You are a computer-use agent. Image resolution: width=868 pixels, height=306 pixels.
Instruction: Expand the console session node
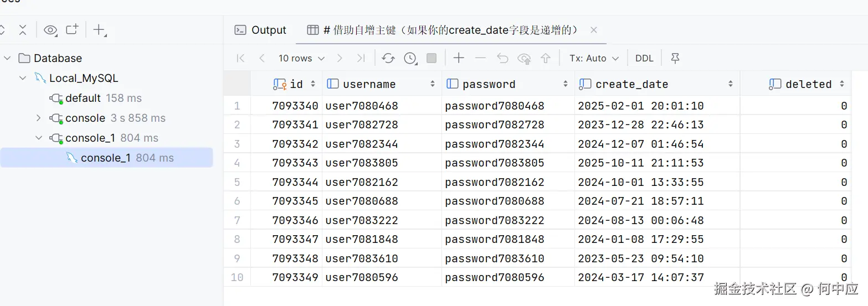(x=38, y=118)
